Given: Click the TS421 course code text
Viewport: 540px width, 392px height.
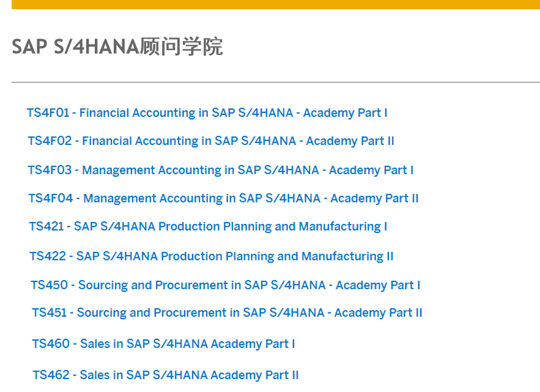Looking at the screenshot, I should click(x=46, y=227).
